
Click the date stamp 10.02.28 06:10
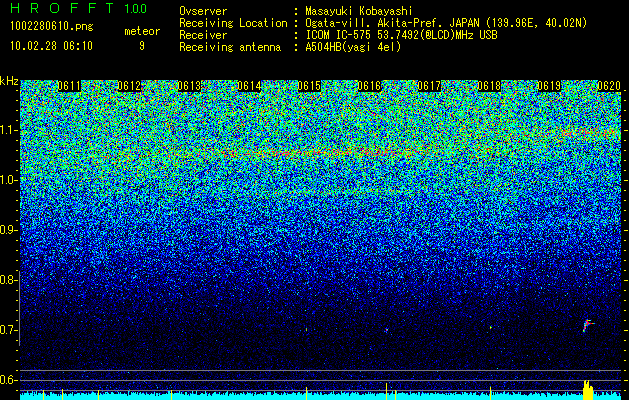tap(51, 46)
